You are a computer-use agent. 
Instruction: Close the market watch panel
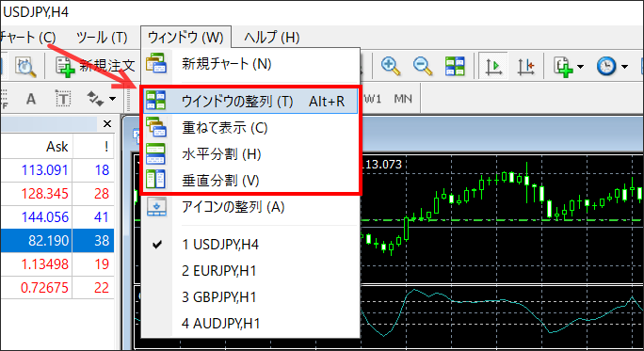tap(107, 123)
